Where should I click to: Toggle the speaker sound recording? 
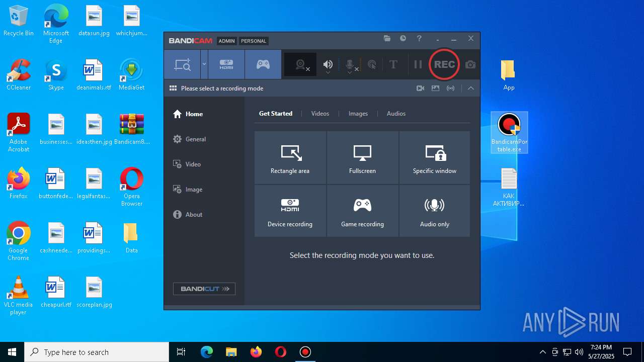click(x=328, y=64)
